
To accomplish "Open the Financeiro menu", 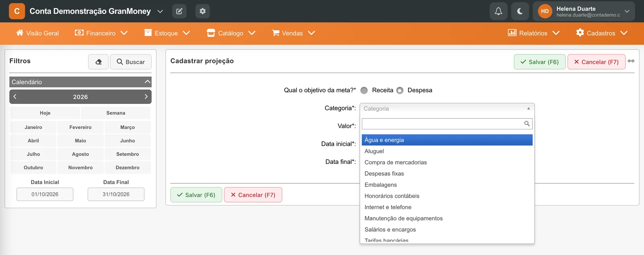I will (x=101, y=33).
